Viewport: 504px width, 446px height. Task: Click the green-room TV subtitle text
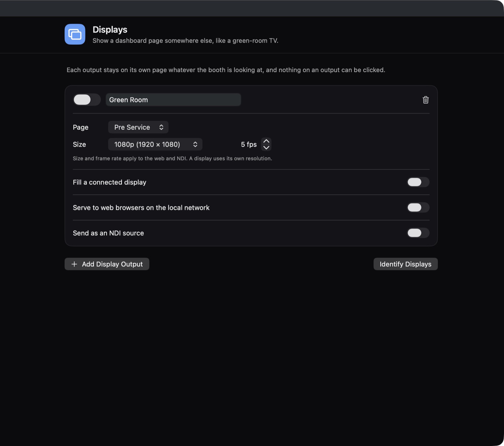point(185,41)
